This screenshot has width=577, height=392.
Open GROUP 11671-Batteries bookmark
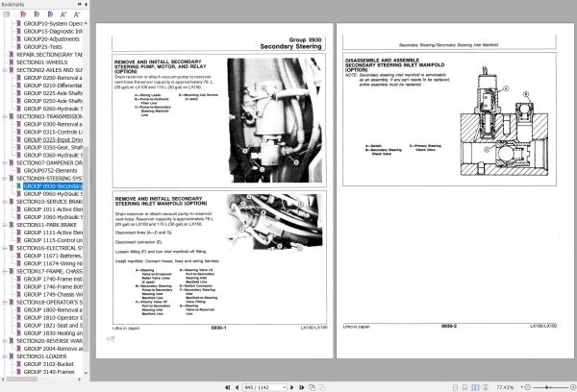(53, 256)
